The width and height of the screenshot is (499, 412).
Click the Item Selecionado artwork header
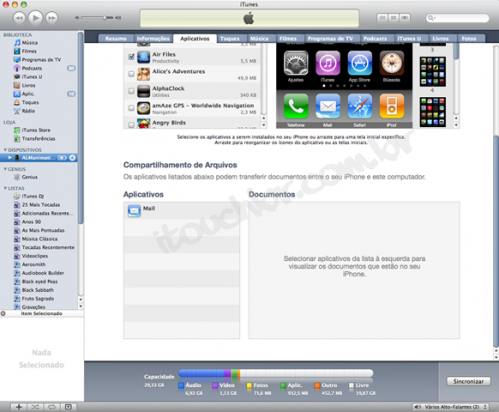[x=42, y=314]
